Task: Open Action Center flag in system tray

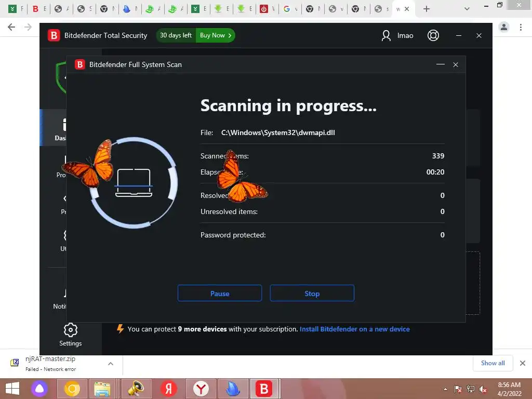Action: (x=458, y=389)
